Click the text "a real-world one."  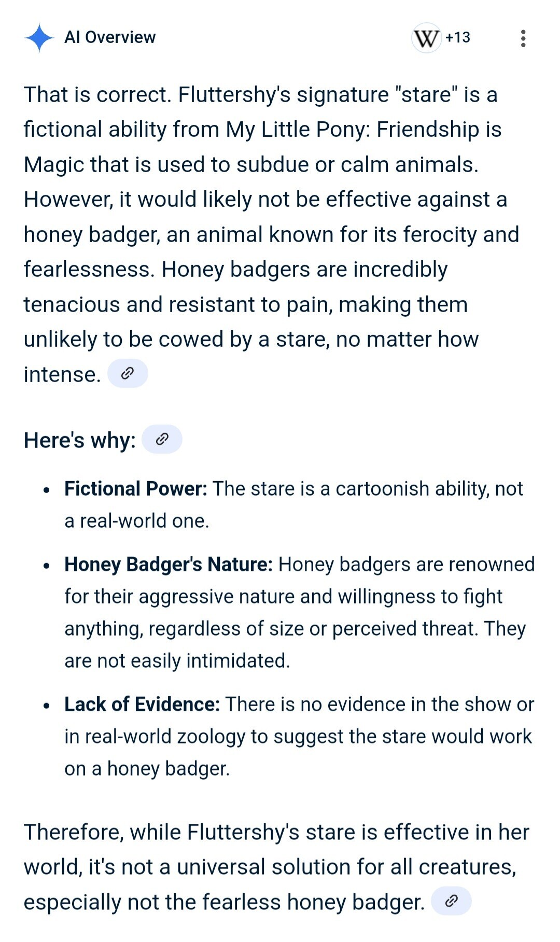point(137,521)
